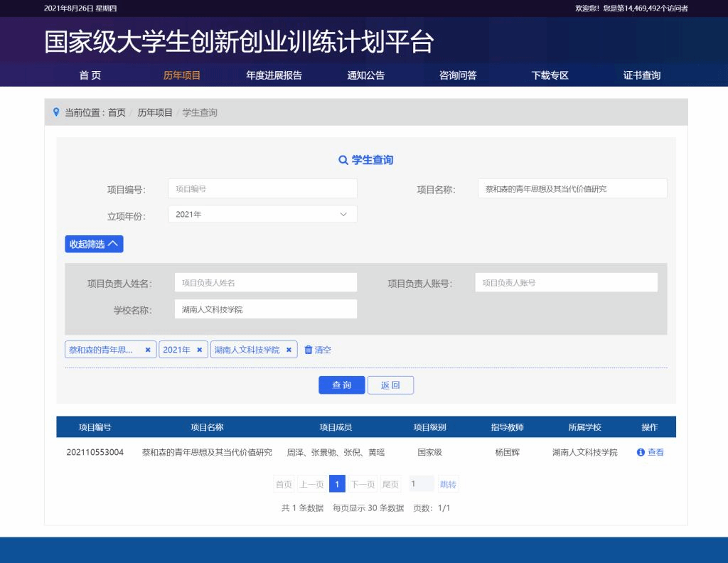Remove the 蔡和森的青年思... filter tag
This screenshot has height=563, width=728.
pos(147,350)
